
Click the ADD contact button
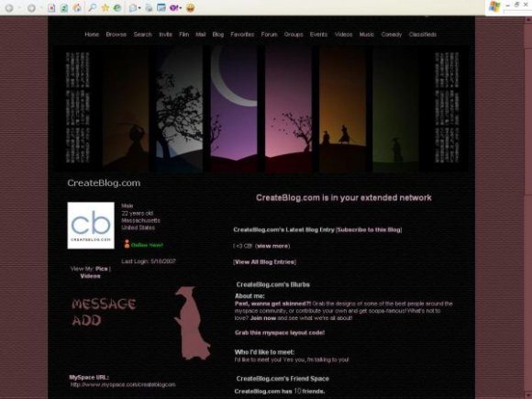[x=86, y=320]
